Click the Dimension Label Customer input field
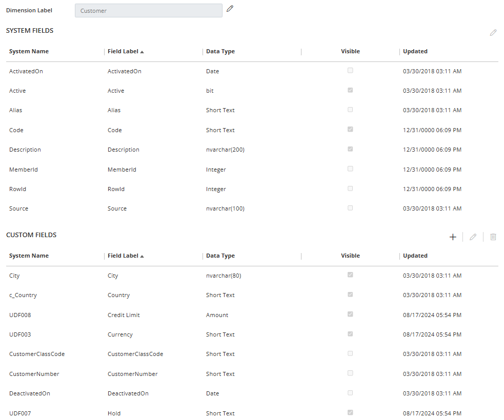Image resolution: width=504 pixels, height=420 pixels. coord(148,11)
